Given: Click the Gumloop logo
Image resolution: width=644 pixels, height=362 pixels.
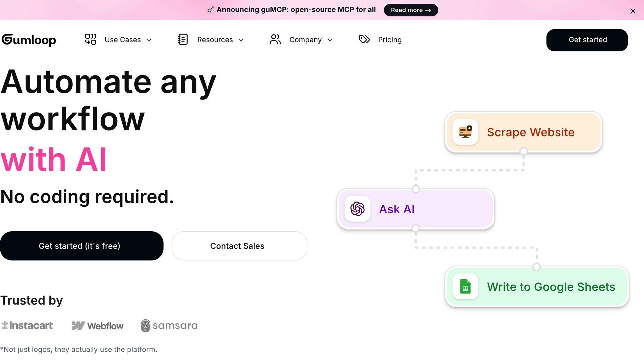Looking at the screenshot, I should point(29,40).
